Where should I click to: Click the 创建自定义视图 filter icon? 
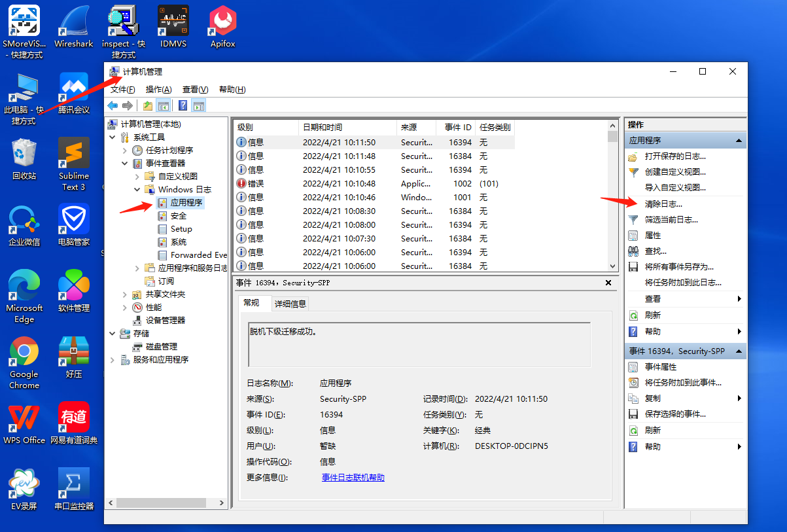[x=634, y=173]
